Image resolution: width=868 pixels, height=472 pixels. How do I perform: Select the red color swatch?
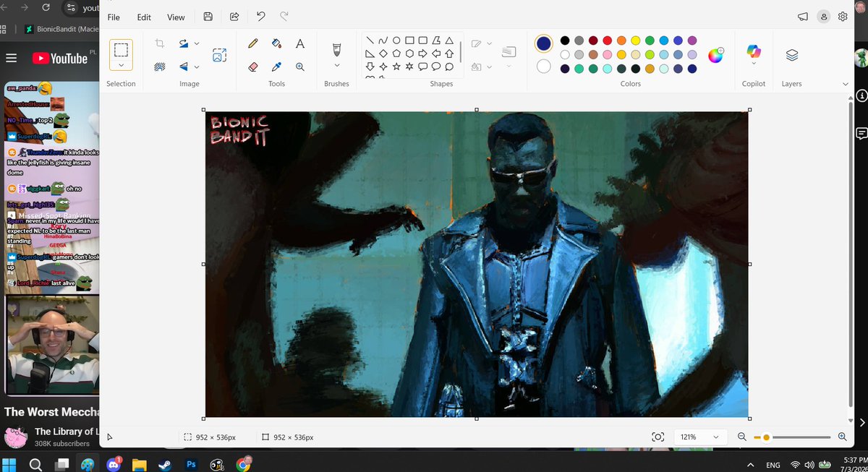[x=608, y=40]
